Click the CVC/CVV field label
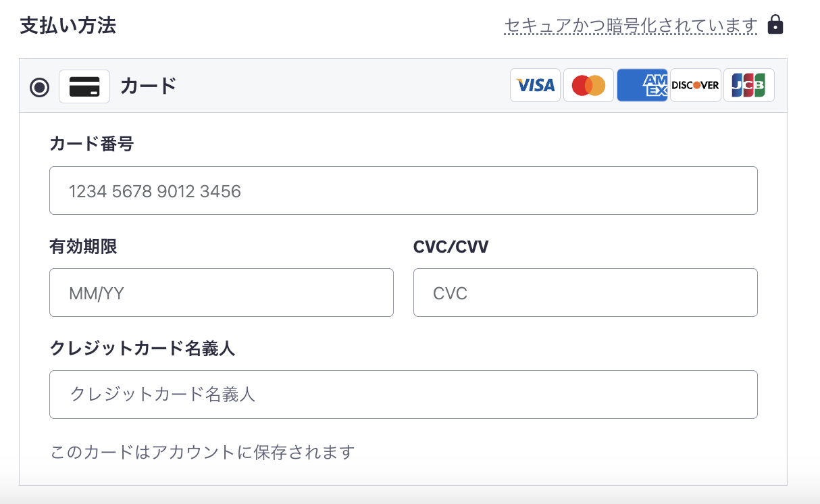The height and width of the screenshot is (504, 820). [x=451, y=247]
